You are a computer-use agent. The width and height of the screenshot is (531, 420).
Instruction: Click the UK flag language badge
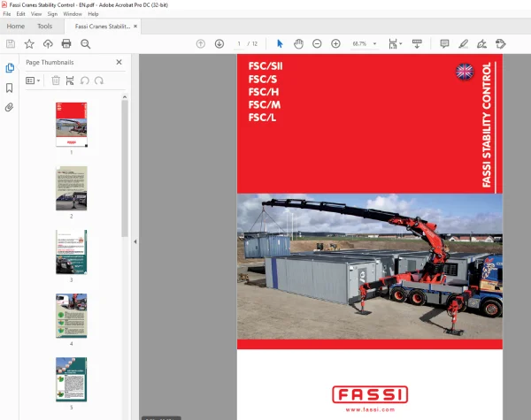[x=465, y=72]
